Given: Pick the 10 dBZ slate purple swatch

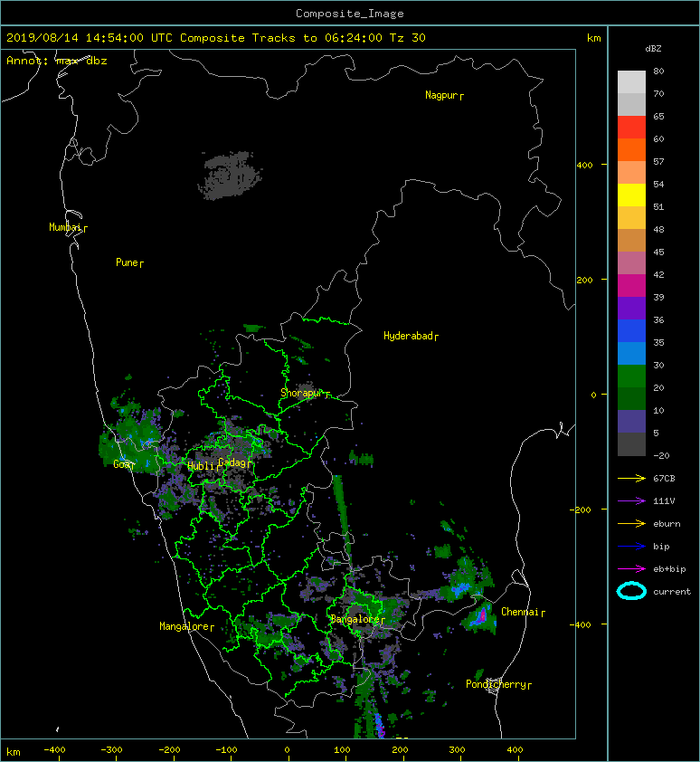Looking at the screenshot, I should tap(631, 421).
